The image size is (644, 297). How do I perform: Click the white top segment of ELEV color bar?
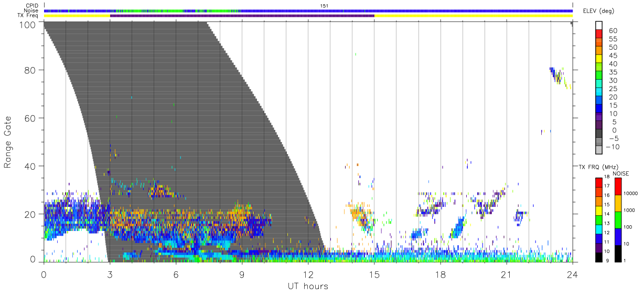(x=599, y=26)
